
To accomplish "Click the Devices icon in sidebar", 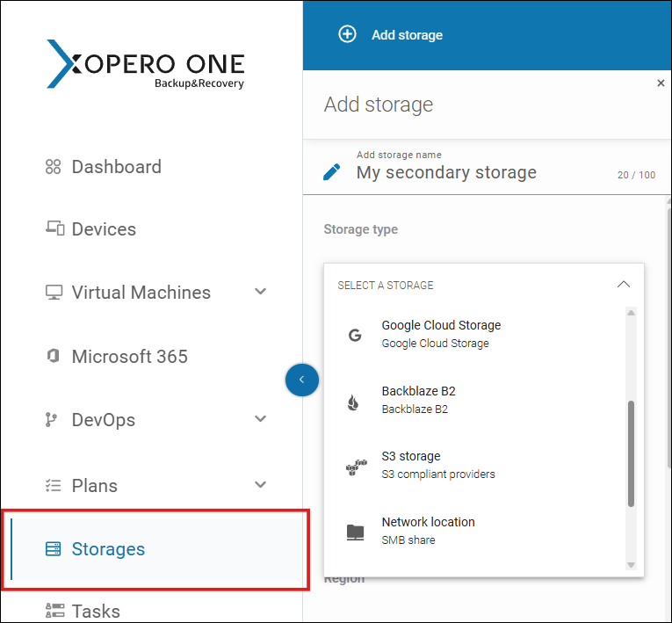I will [x=54, y=228].
